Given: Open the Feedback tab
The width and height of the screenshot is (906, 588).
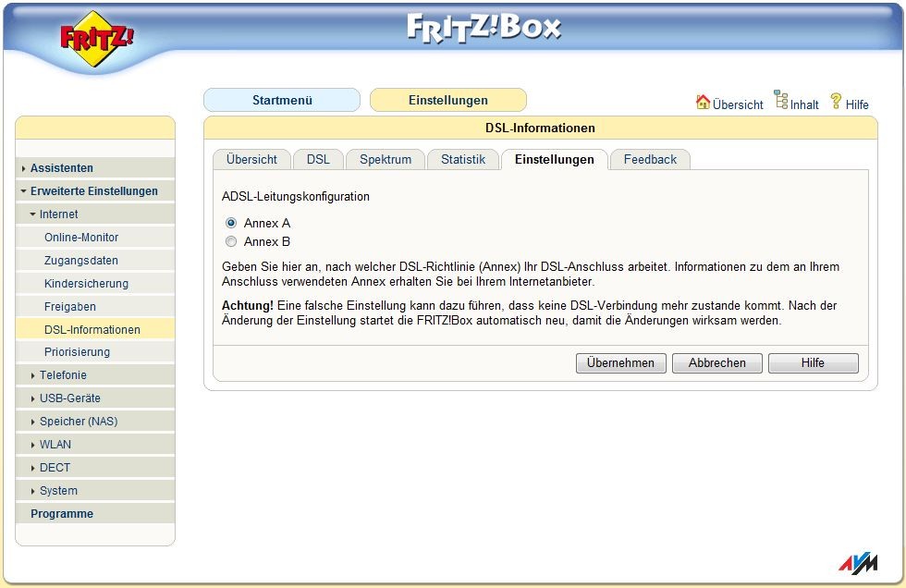Looking at the screenshot, I should tap(650, 160).
